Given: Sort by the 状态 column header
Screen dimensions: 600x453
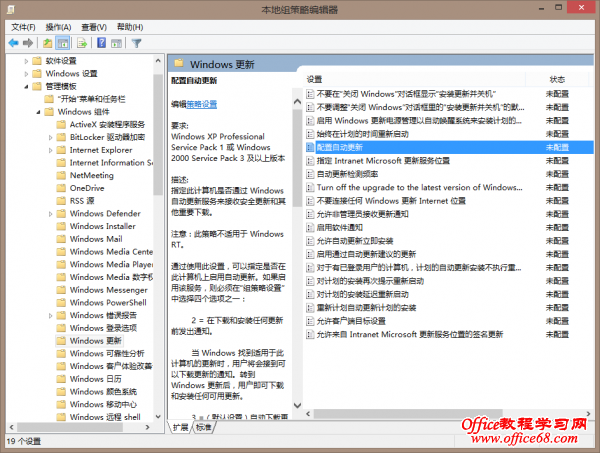Looking at the screenshot, I should [557, 79].
